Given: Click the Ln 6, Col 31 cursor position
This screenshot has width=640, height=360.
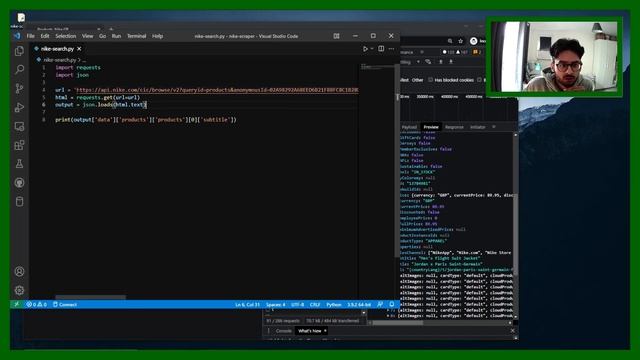Looking at the screenshot, I should (x=247, y=304).
